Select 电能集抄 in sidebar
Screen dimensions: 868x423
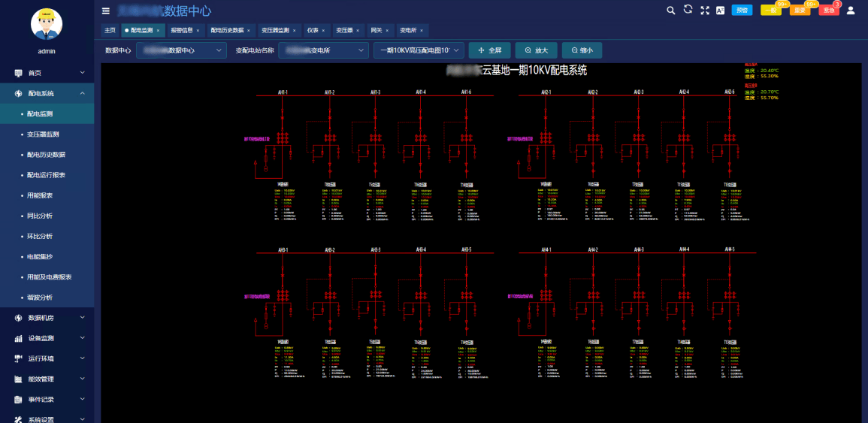47,256
